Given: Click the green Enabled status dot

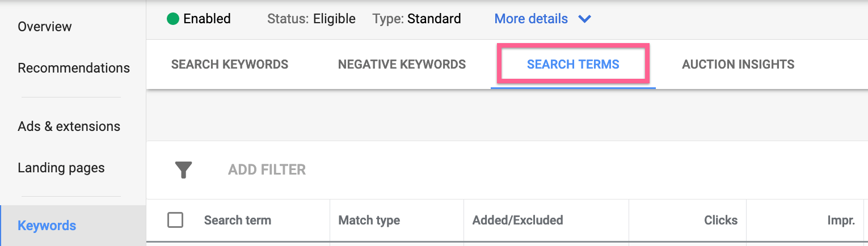Looking at the screenshot, I should tap(173, 19).
